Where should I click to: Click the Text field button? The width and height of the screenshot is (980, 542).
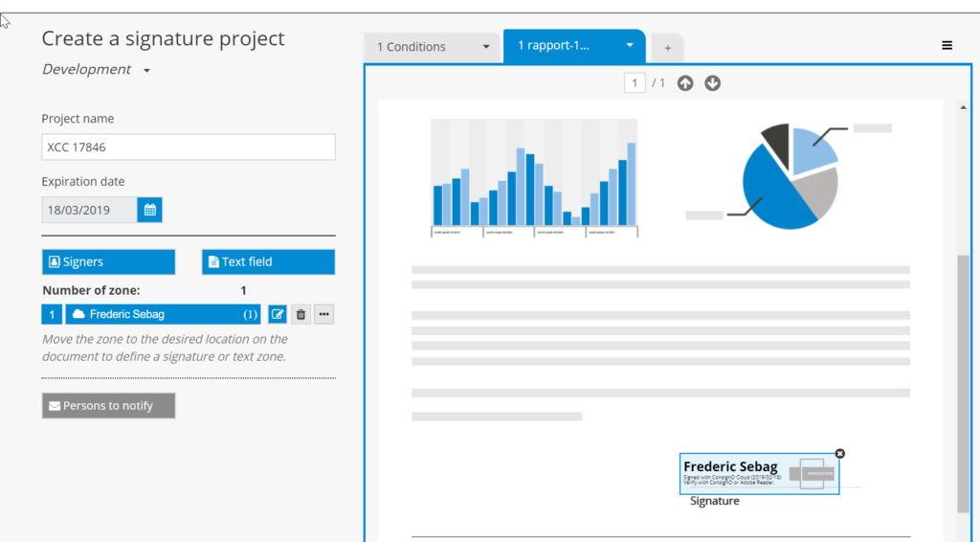(268, 261)
